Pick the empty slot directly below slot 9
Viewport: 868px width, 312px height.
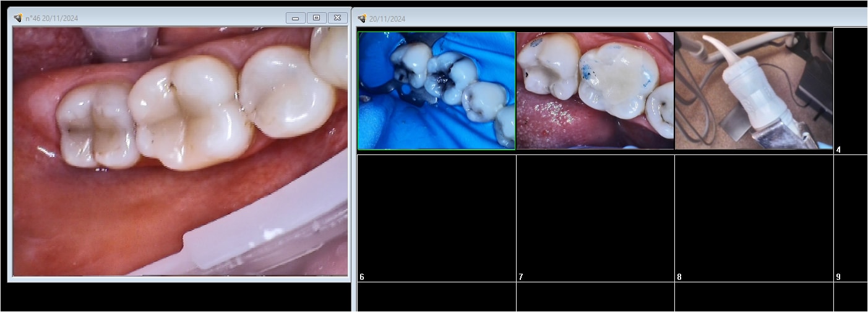pos(851,297)
